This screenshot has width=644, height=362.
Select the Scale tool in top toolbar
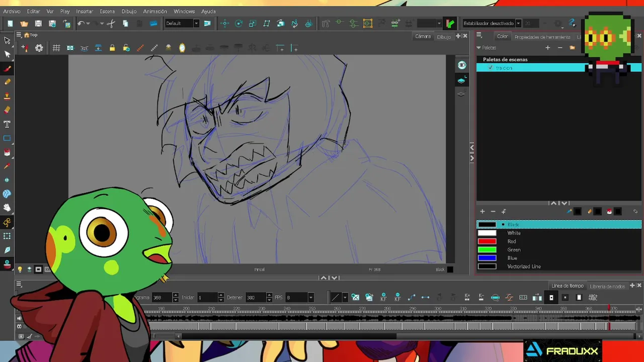(x=253, y=24)
